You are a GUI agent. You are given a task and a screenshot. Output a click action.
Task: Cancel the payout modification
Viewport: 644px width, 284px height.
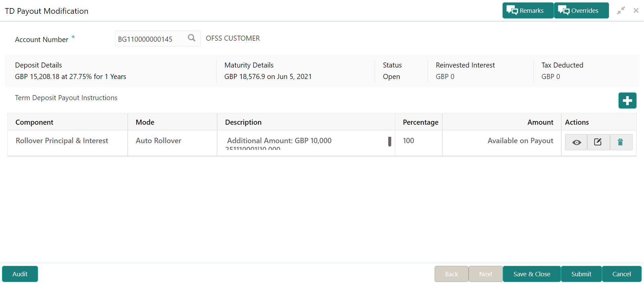621,274
